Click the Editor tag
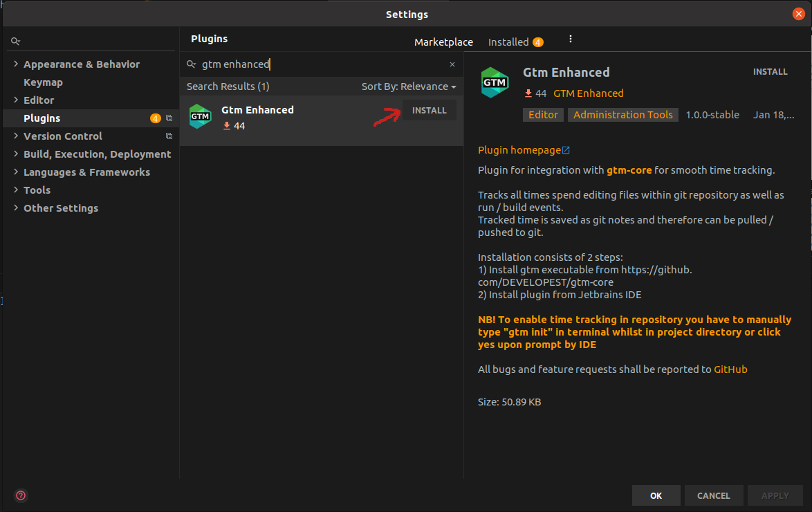The height and width of the screenshot is (512, 812). (x=543, y=115)
